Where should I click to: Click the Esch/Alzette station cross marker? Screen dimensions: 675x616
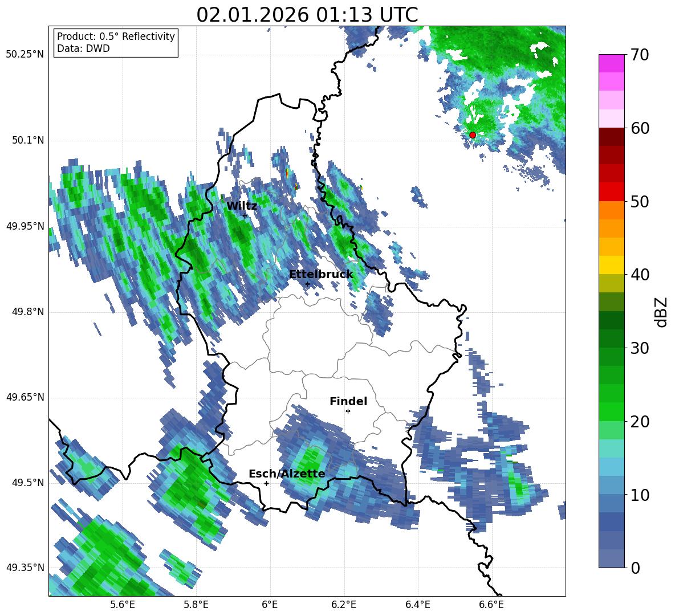(266, 483)
